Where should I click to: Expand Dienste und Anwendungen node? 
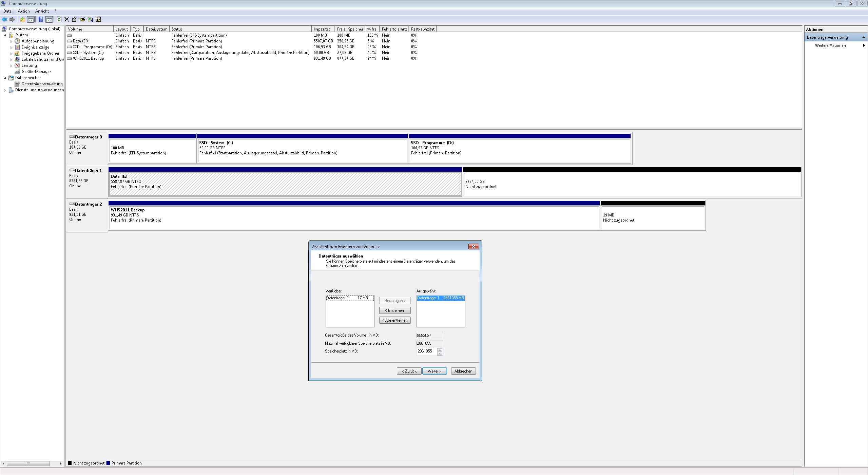pyautogui.click(x=5, y=90)
